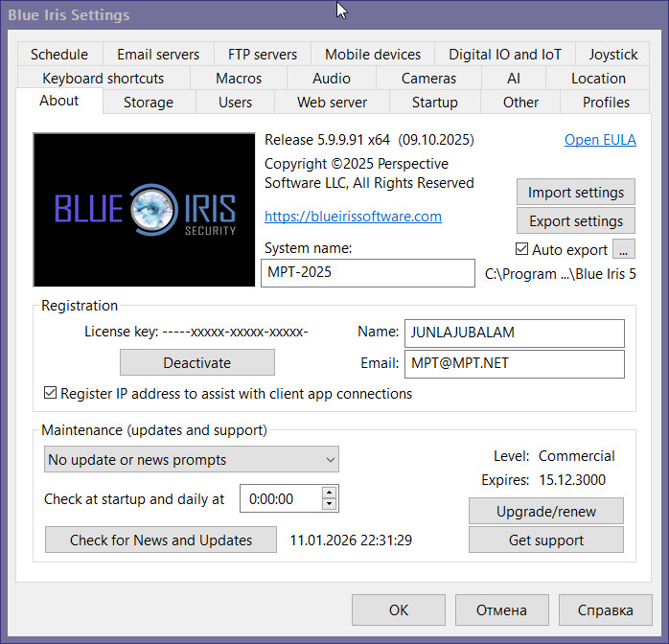This screenshot has width=669, height=644.
Task: Click Export settings
Action: pos(576,221)
